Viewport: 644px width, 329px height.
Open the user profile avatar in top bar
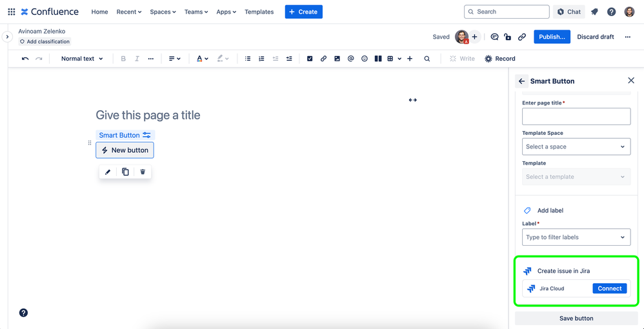click(x=629, y=12)
